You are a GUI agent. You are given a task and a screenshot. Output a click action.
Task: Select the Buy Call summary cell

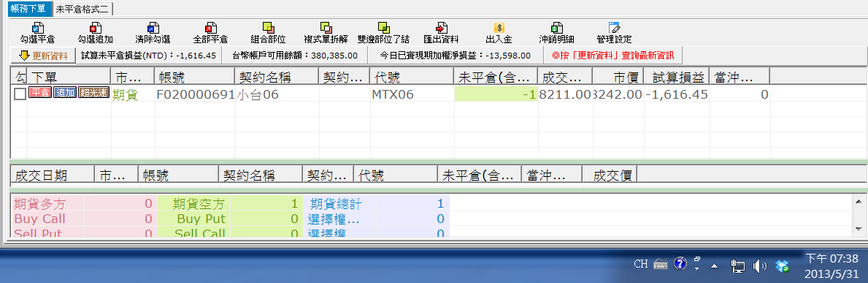47,219
